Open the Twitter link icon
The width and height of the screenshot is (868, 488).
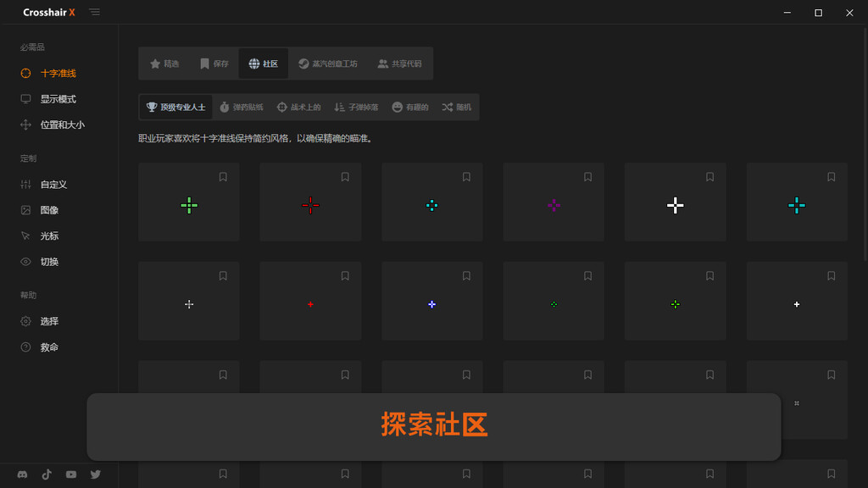95,474
